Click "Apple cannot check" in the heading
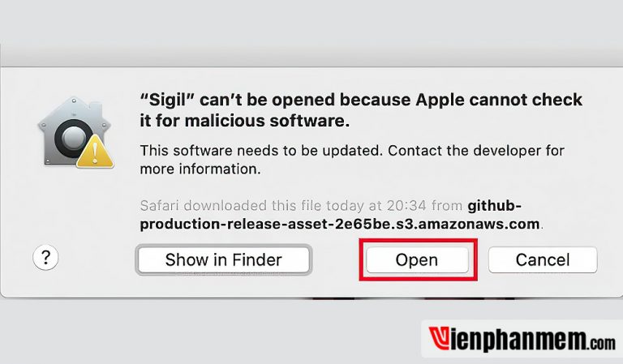This screenshot has height=364, width=623. point(499,100)
